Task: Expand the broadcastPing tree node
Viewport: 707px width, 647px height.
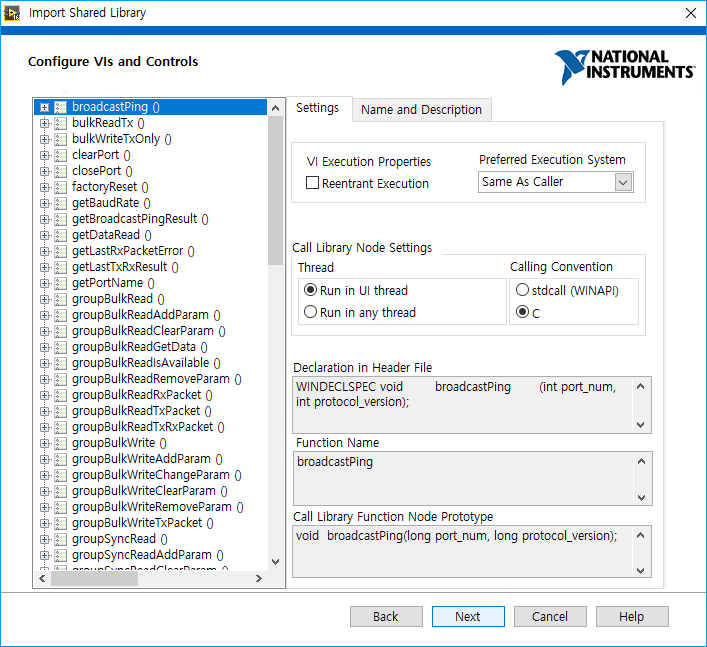Action: (45, 107)
